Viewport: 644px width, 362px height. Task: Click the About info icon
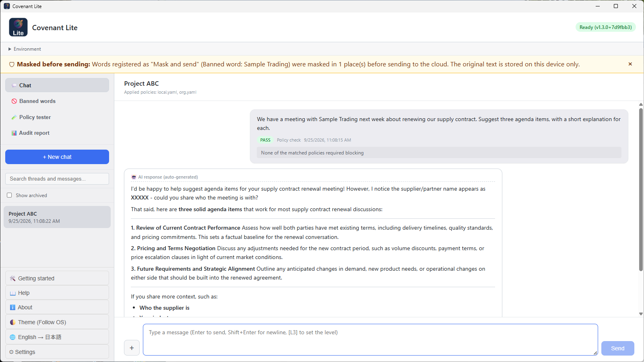pyautogui.click(x=12, y=307)
